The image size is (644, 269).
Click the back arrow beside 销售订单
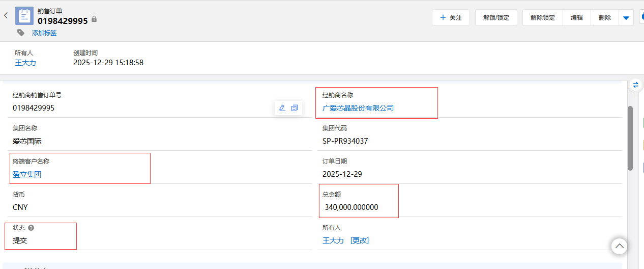tap(6, 16)
